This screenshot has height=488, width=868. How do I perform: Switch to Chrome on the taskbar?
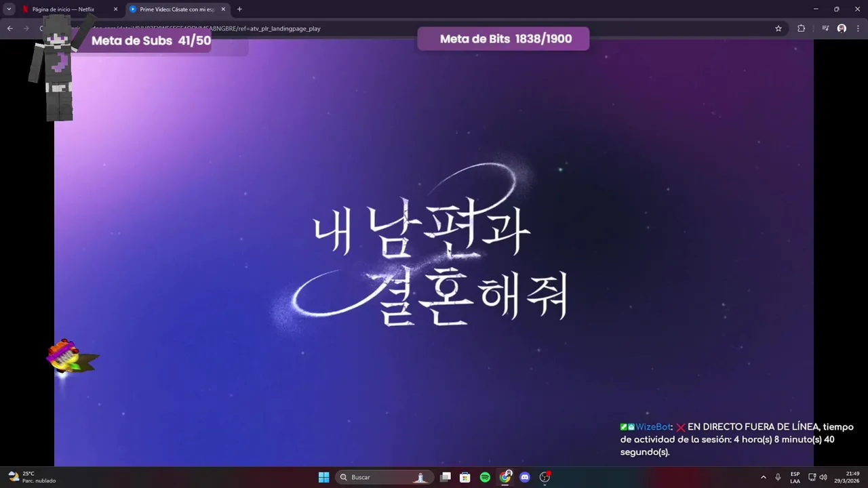(x=505, y=477)
